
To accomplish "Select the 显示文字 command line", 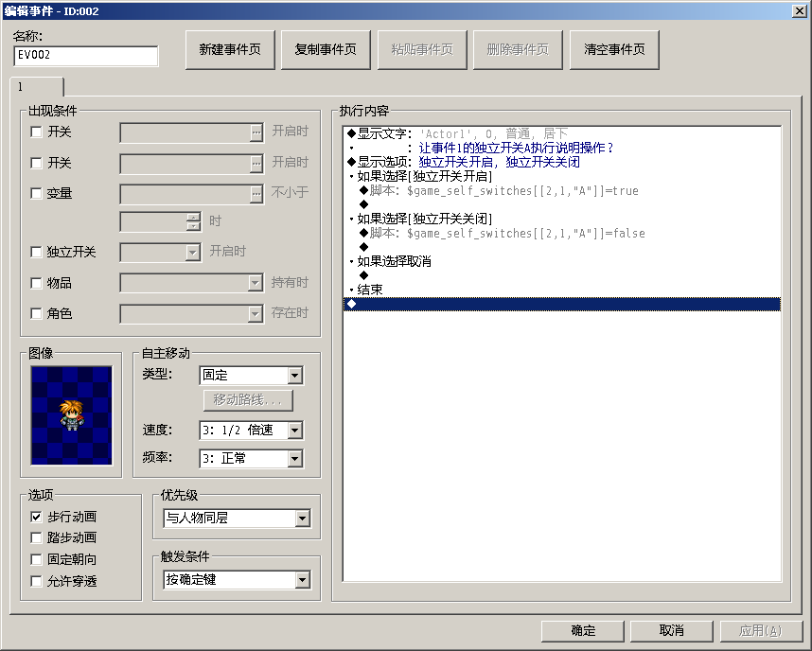I will 562,133.
